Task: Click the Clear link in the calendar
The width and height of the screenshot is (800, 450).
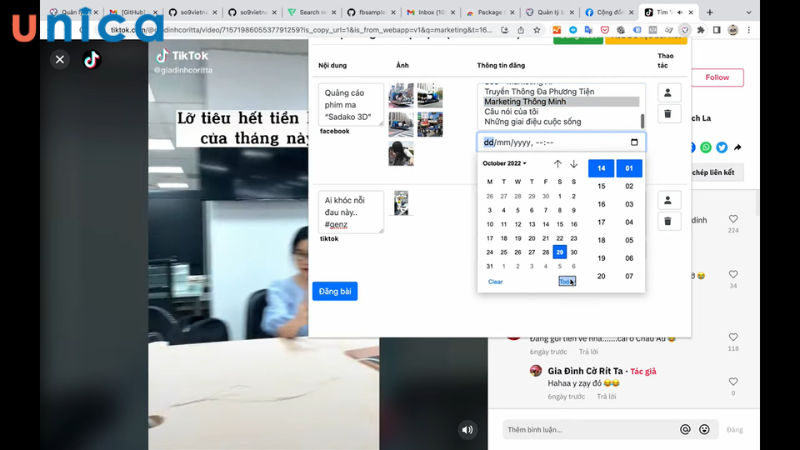Action: tap(495, 282)
